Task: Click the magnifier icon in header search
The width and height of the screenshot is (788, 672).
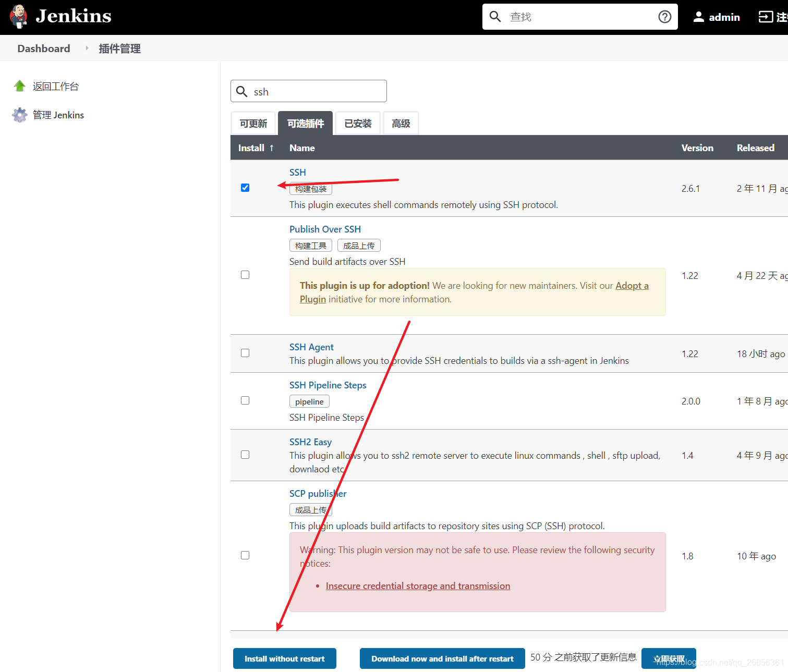Action: [x=495, y=17]
